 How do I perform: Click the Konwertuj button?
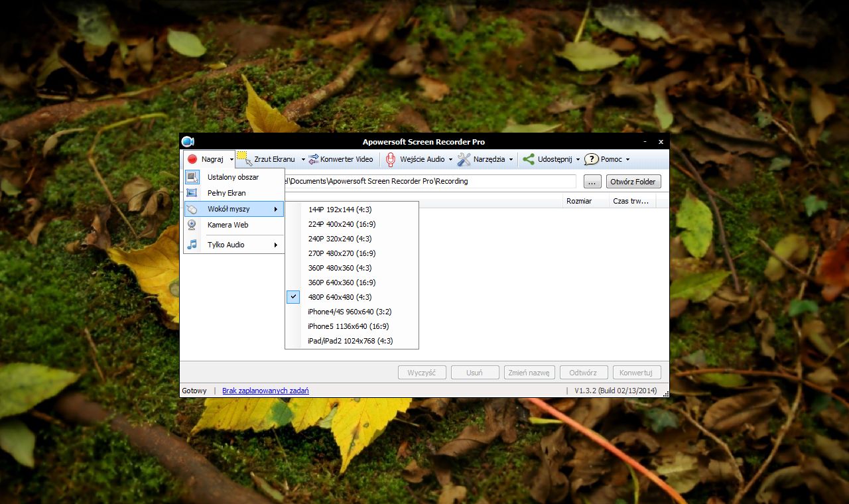637,373
